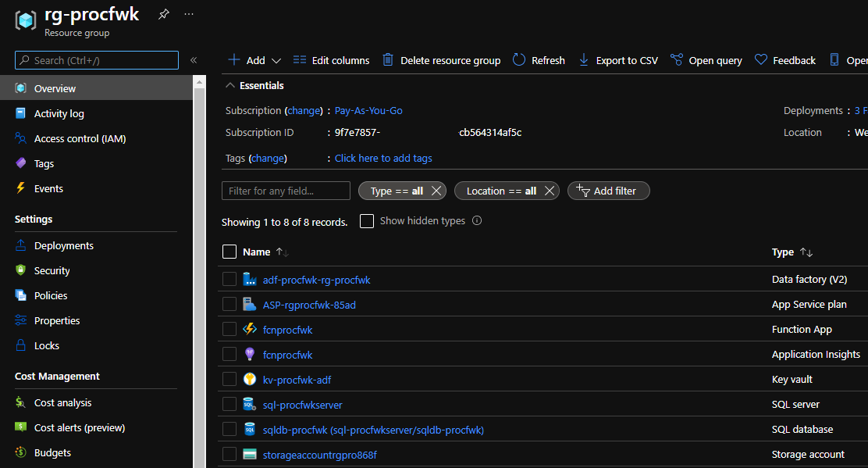Click the Feedback heart icon
Screen dimensions: 868x468
pos(761,60)
